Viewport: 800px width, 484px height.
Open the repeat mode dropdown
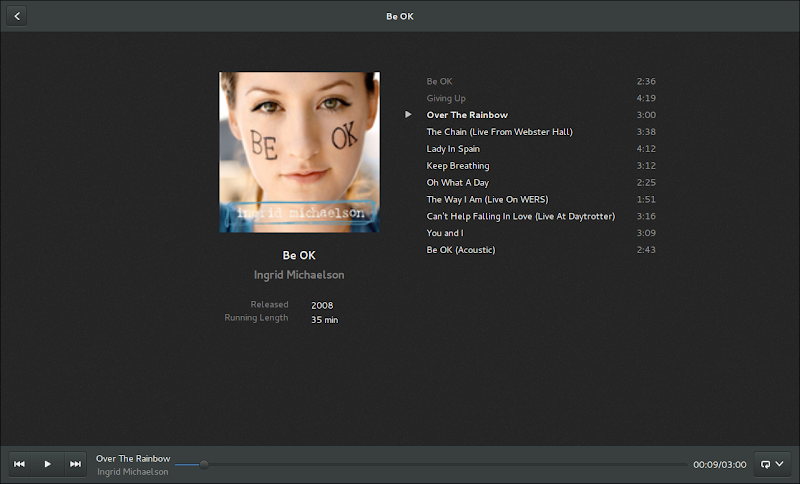tap(772, 464)
